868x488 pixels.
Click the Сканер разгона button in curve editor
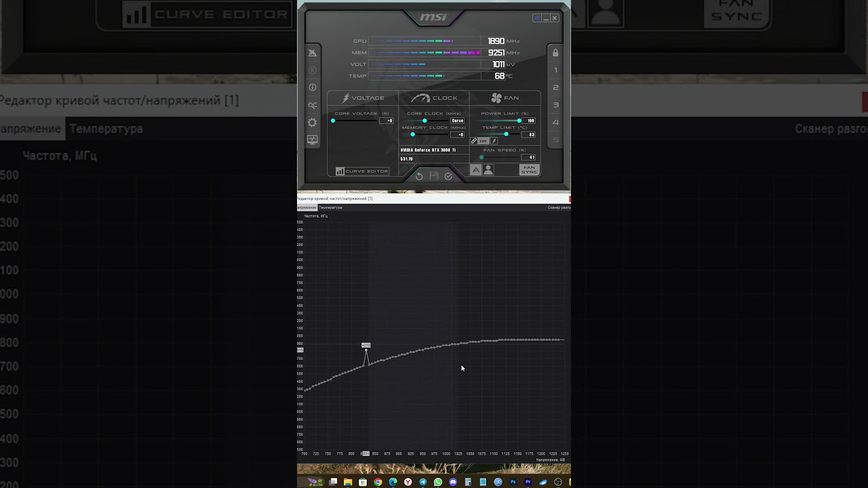[559, 207]
